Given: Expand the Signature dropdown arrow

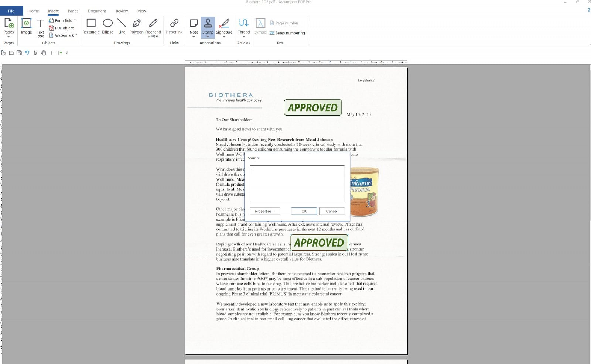Looking at the screenshot, I should point(224,37).
